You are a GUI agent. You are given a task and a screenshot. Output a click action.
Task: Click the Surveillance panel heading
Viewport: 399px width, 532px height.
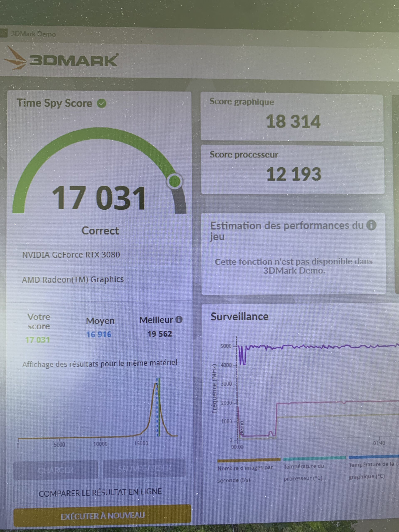click(x=240, y=316)
